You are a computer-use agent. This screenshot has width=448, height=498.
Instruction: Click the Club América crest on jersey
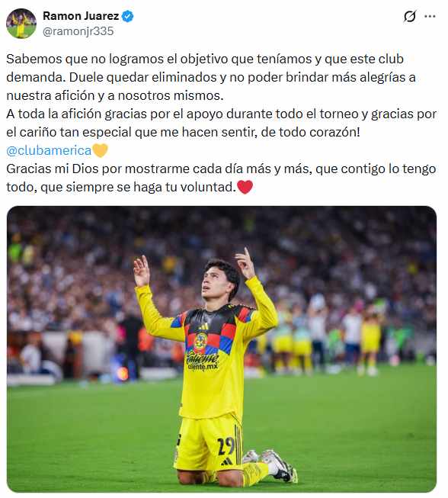click(200, 342)
